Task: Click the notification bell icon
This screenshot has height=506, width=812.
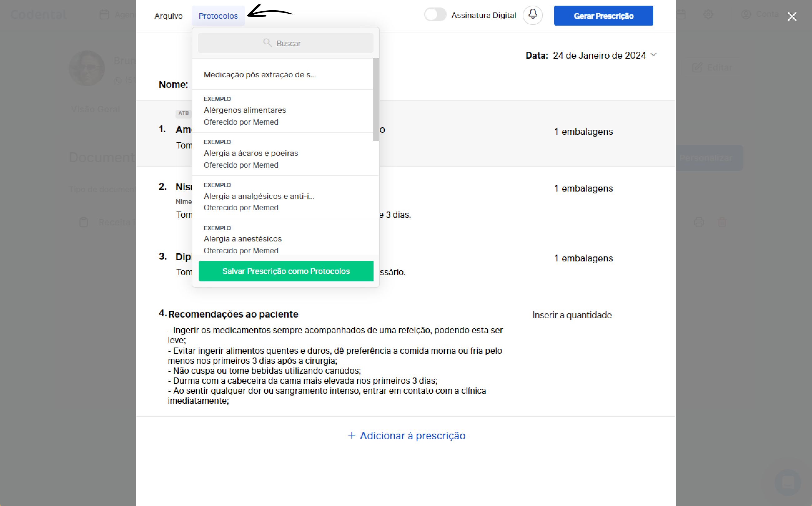Action: (x=532, y=15)
